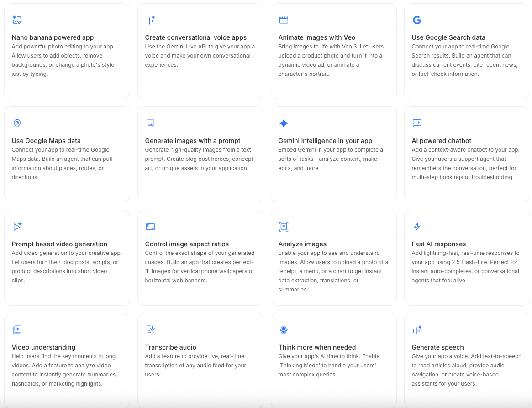Click the Generate speech waveform icon
This screenshot has height=408, width=532.
[417, 330]
